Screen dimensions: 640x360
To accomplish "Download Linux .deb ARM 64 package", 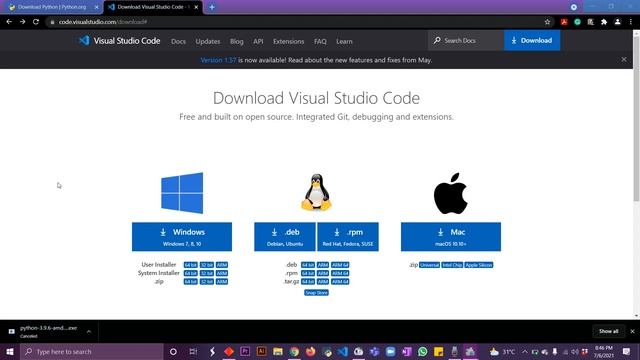I will 340,265.
